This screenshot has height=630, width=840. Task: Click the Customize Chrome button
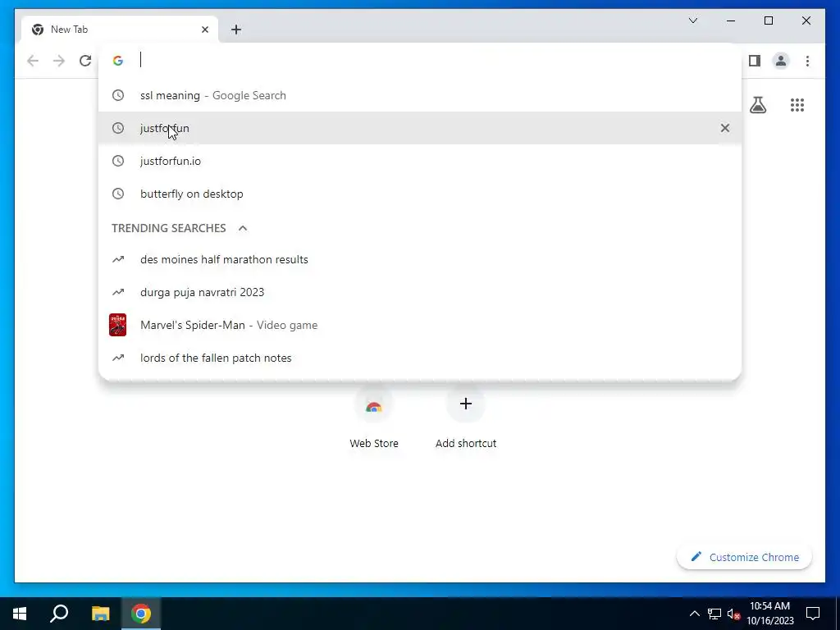click(744, 557)
